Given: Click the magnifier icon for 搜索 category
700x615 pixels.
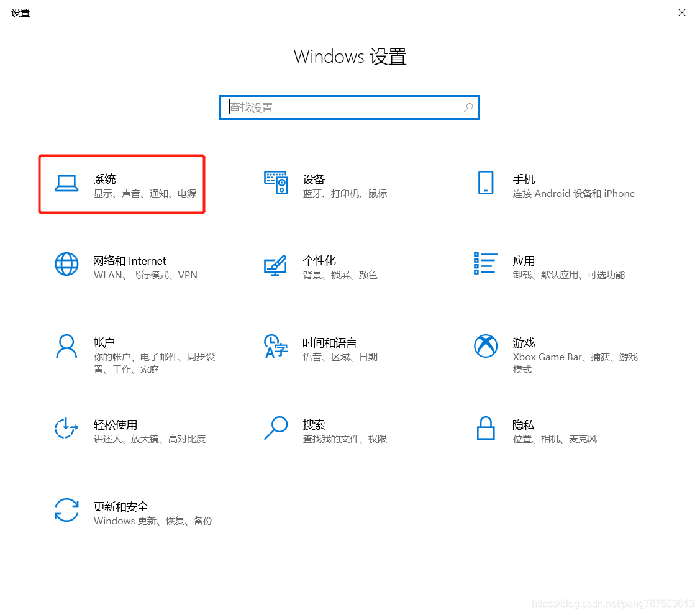Looking at the screenshot, I should pos(276,428).
